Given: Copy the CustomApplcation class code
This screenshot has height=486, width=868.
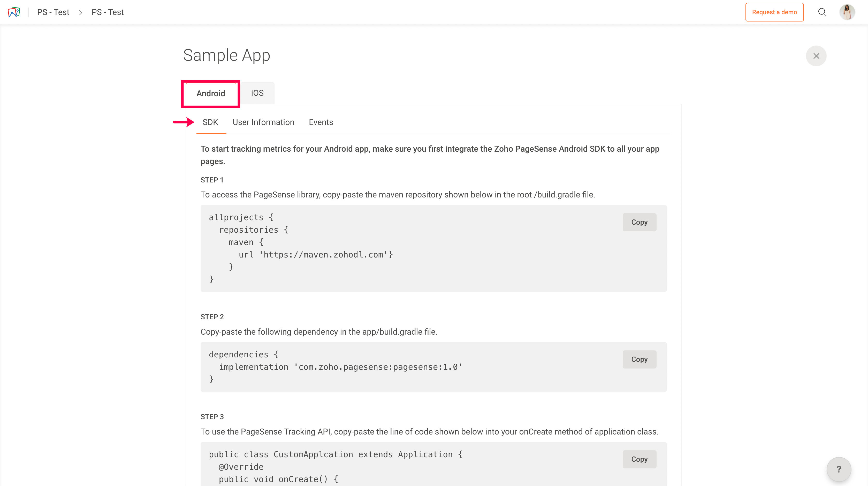Looking at the screenshot, I should [639, 459].
